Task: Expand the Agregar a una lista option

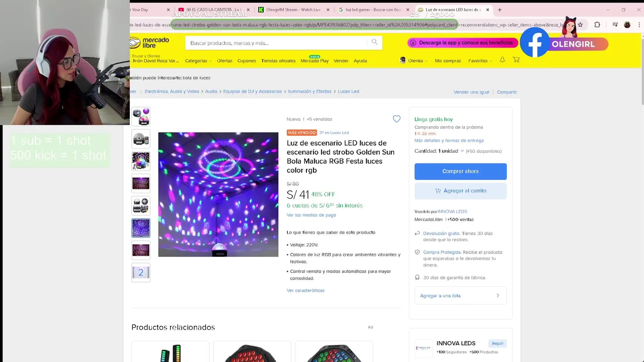Action: pos(460,296)
